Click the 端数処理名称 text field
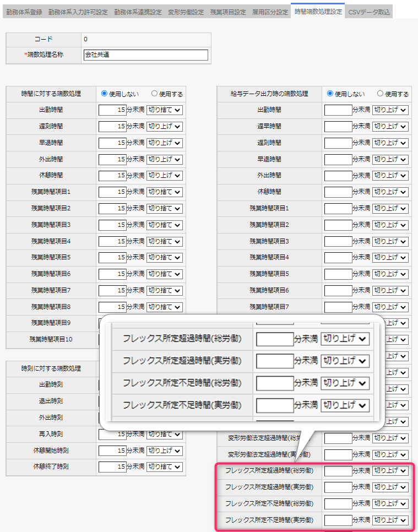 coord(145,55)
